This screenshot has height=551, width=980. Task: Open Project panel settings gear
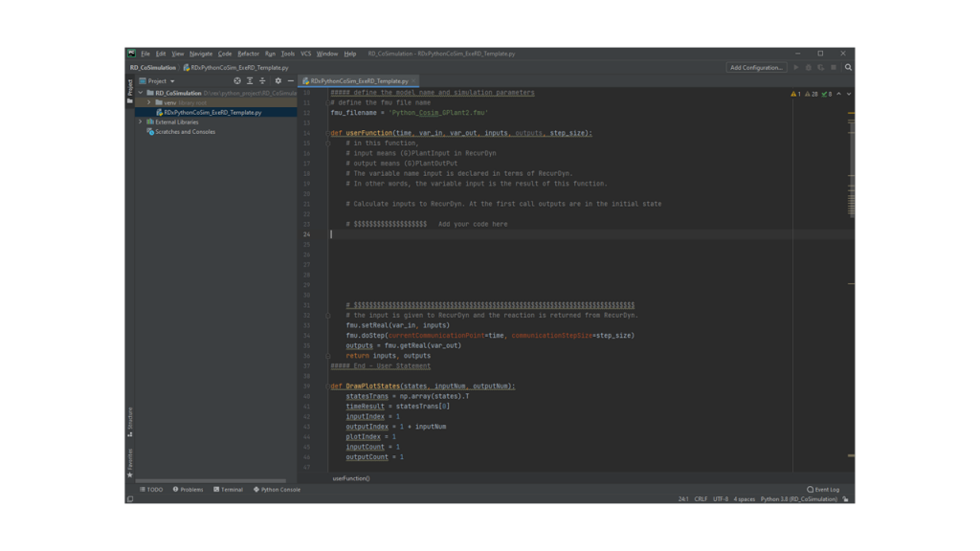click(278, 81)
